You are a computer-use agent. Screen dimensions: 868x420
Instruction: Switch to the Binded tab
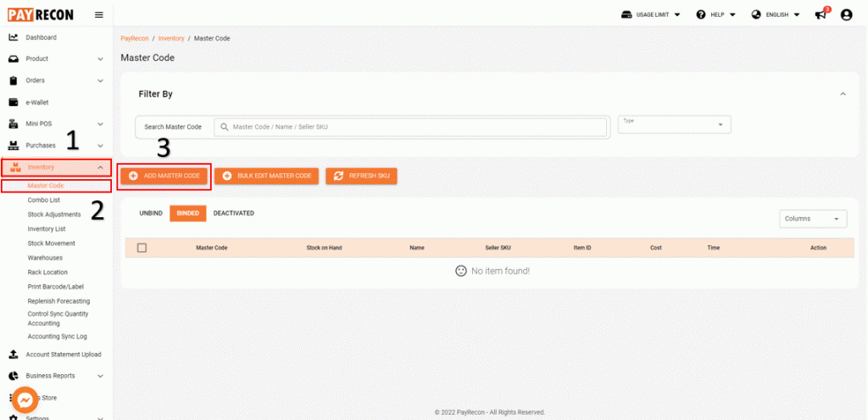click(x=188, y=213)
